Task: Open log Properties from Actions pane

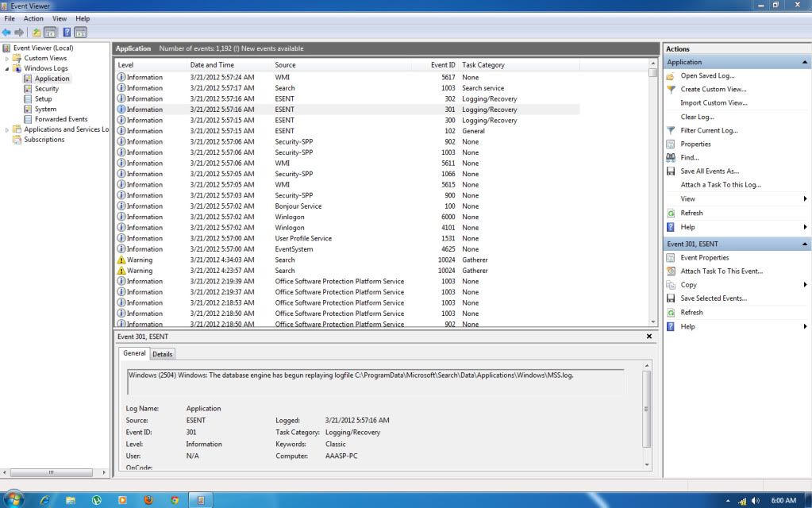Action: pyautogui.click(x=695, y=144)
